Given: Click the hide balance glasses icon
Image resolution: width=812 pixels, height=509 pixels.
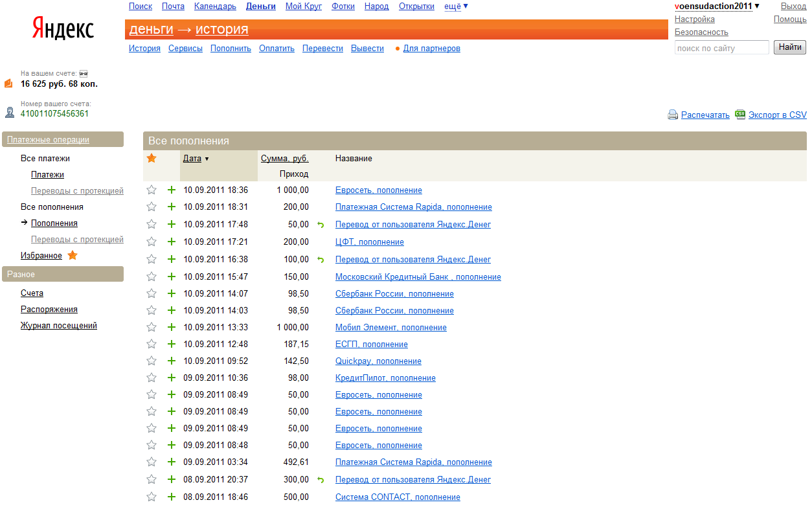Looking at the screenshot, I should pos(83,74).
